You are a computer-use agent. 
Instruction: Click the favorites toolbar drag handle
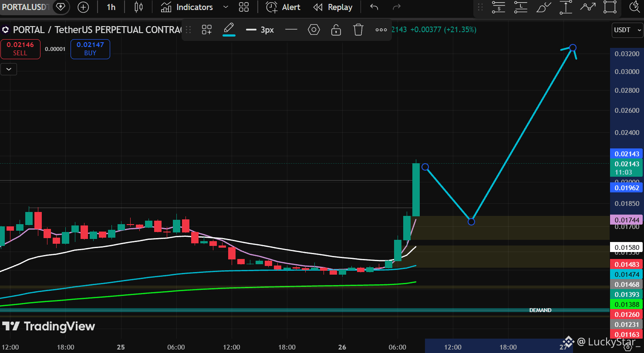(x=480, y=7)
